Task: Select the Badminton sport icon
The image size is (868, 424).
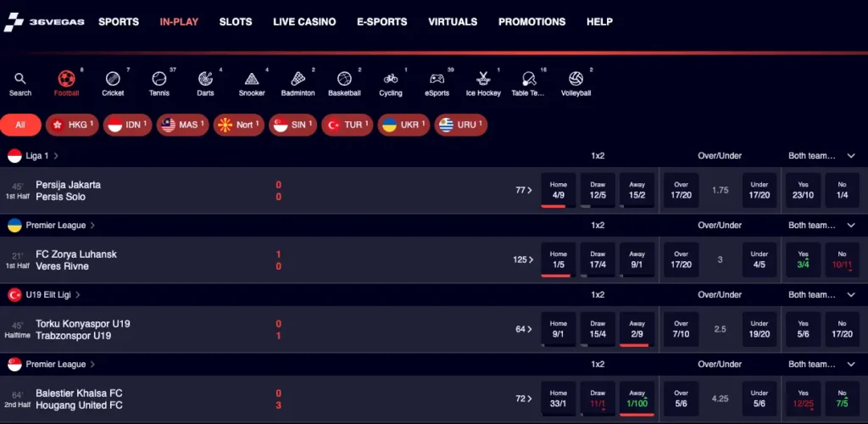Action: click(298, 79)
